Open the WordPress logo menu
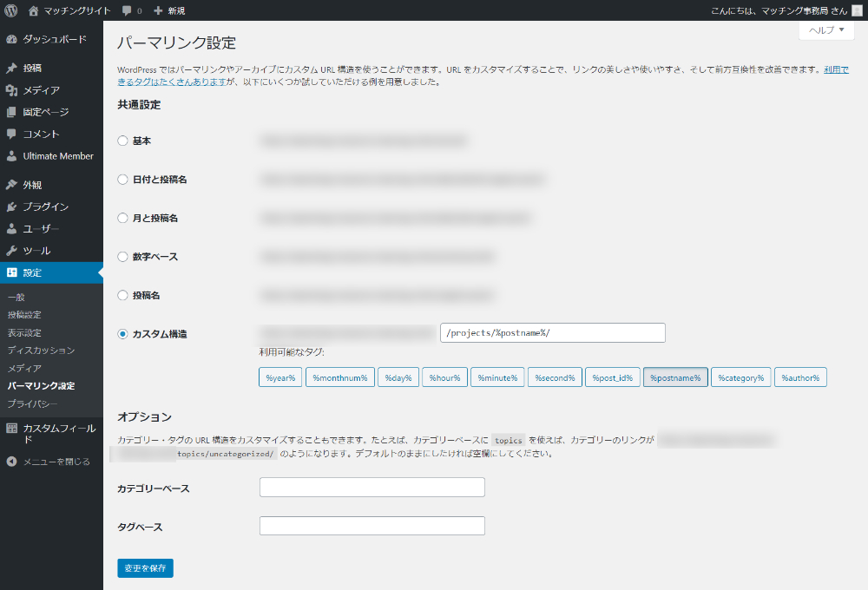Screen dimensions: 868x590 click(x=11, y=10)
